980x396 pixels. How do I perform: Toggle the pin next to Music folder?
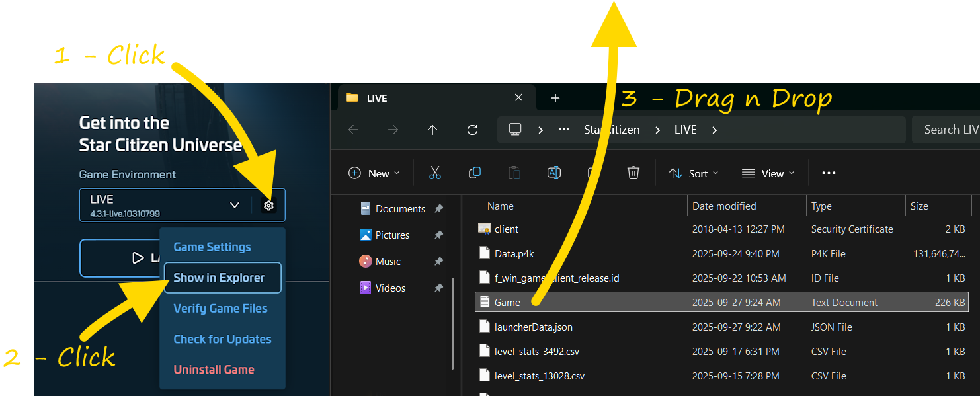point(438,262)
